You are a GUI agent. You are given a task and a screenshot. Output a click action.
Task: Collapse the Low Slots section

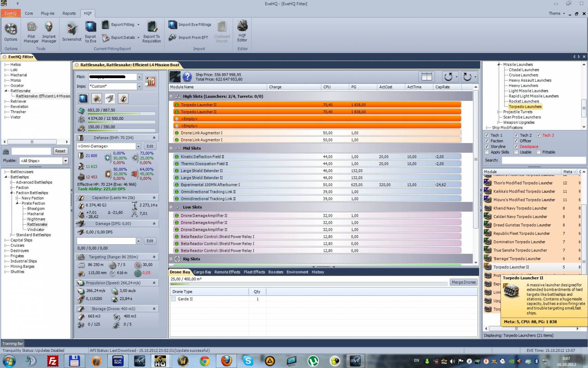[171, 207]
